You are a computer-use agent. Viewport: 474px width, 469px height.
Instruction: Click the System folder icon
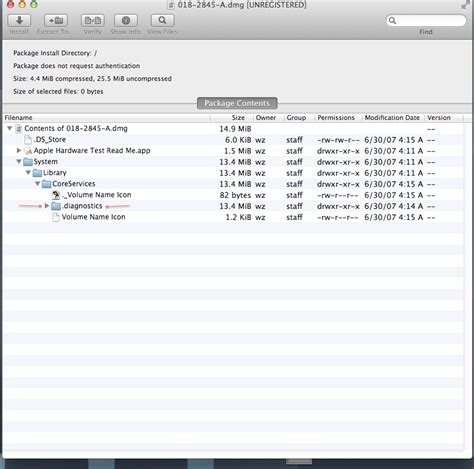coord(28,162)
